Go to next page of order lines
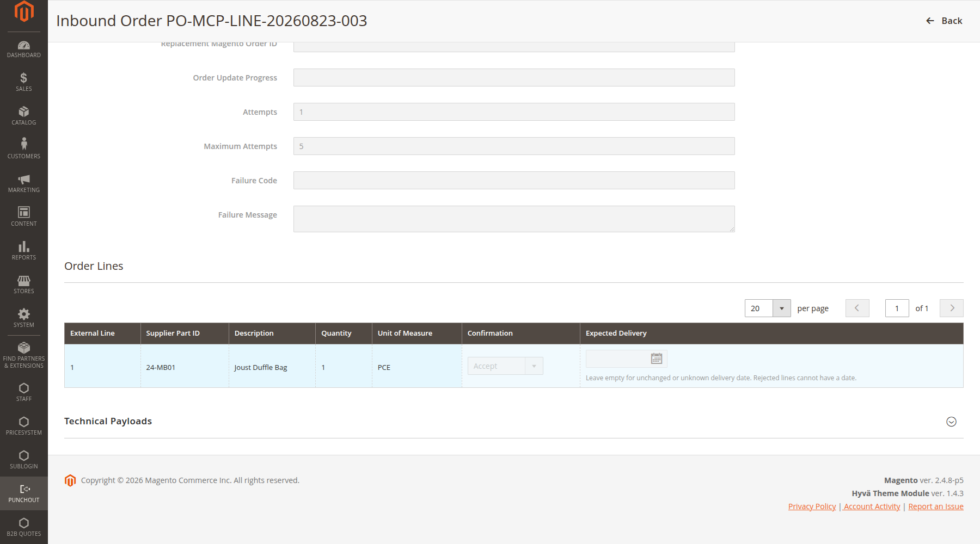This screenshot has width=980, height=544. click(x=952, y=308)
